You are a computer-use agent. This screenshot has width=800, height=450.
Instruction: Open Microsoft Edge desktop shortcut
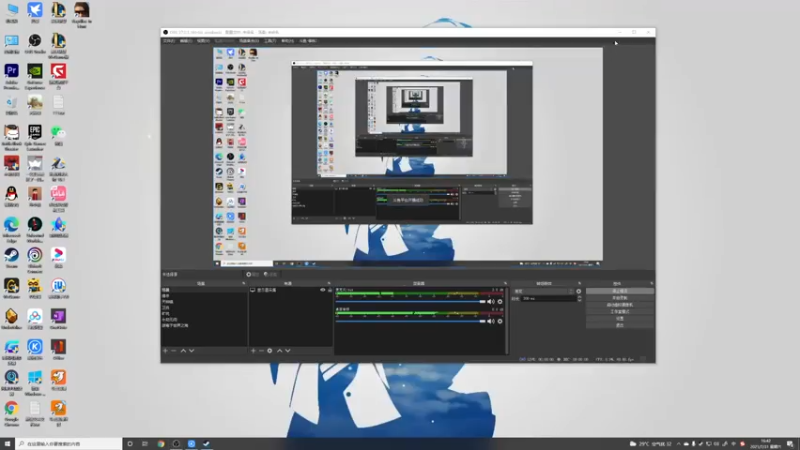point(12,230)
